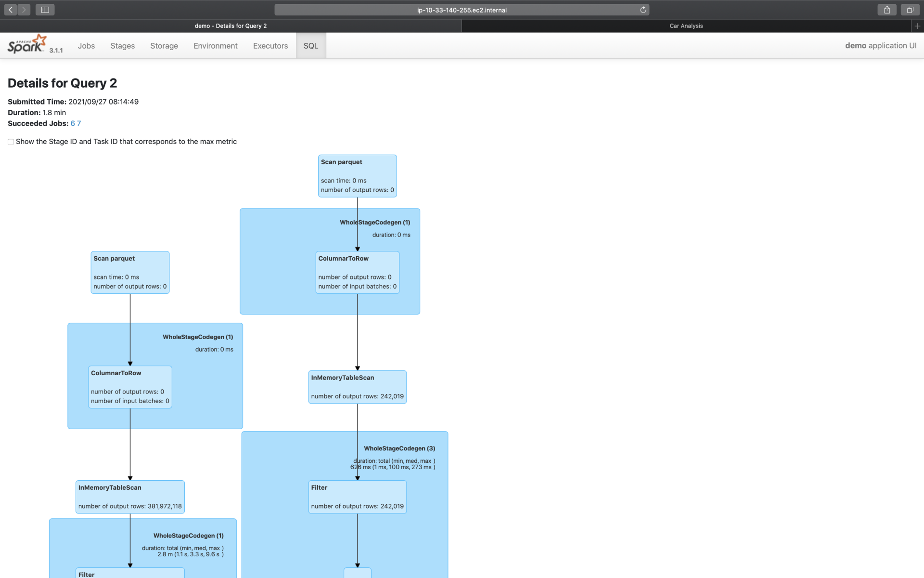This screenshot has width=924, height=578.
Task: Click the Safari forward navigation arrow
Action: coord(24,10)
